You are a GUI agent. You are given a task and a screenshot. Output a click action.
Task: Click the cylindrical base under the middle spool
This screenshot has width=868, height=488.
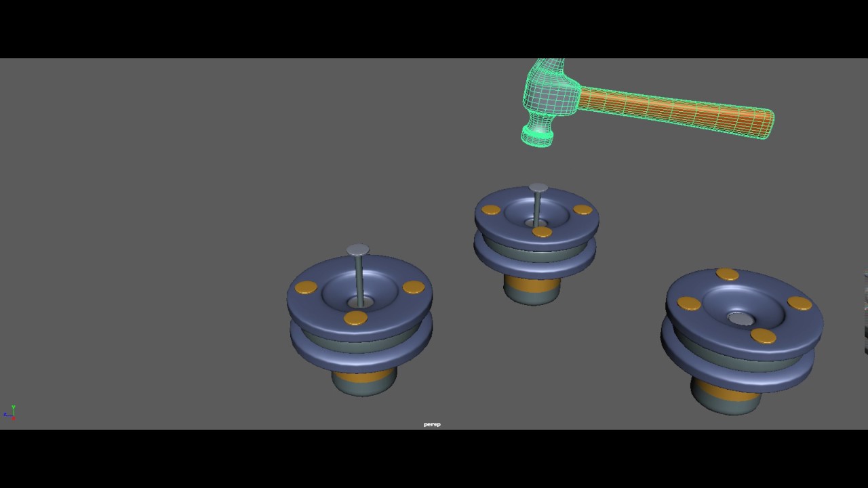[532, 289]
